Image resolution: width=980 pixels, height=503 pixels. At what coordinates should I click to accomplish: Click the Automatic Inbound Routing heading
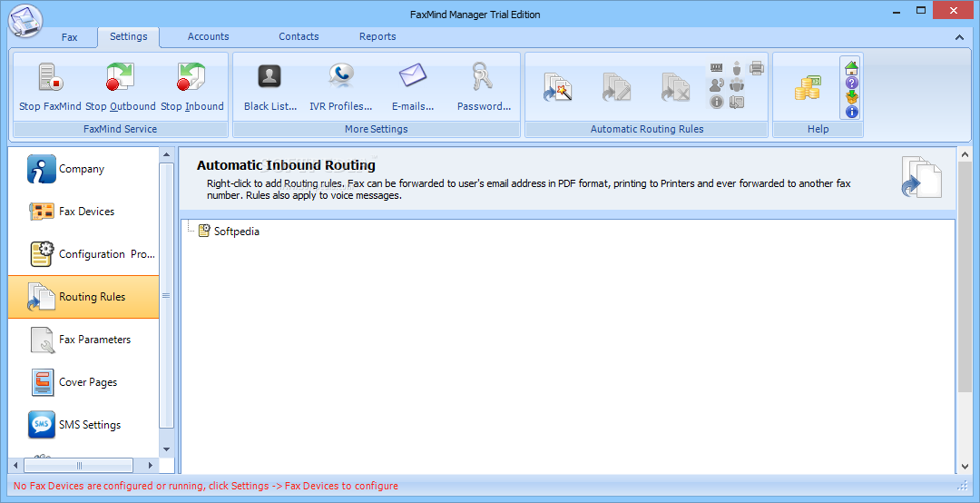coord(286,165)
